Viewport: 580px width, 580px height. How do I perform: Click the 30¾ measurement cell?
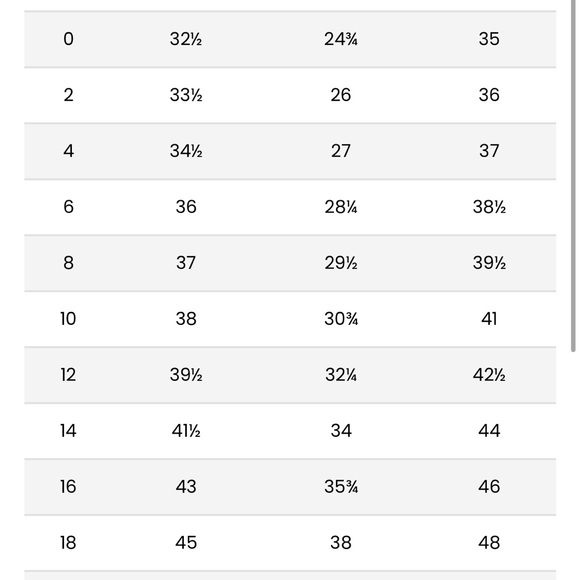point(341,319)
